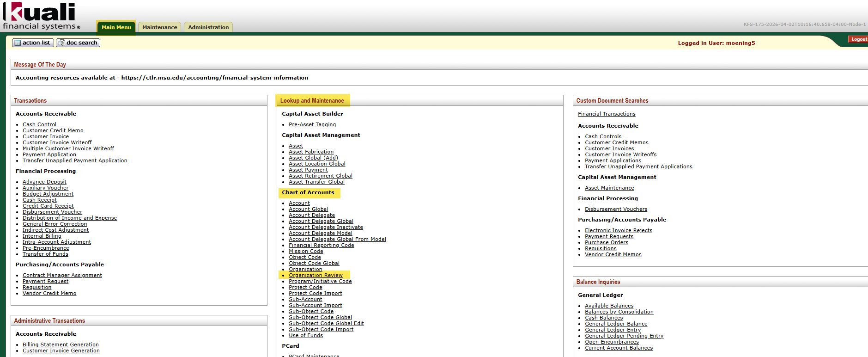This screenshot has width=868, height=357.
Task: Open the Available Balances inquiry link
Action: 609,306
